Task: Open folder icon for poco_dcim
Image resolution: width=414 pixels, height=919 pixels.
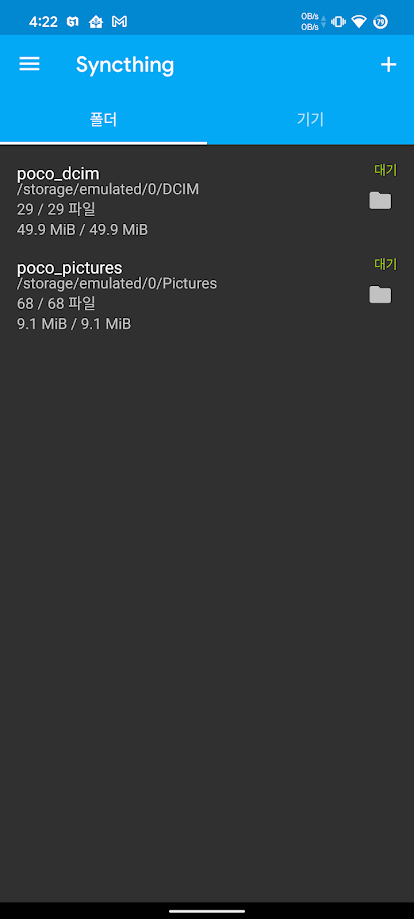Action: click(380, 200)
